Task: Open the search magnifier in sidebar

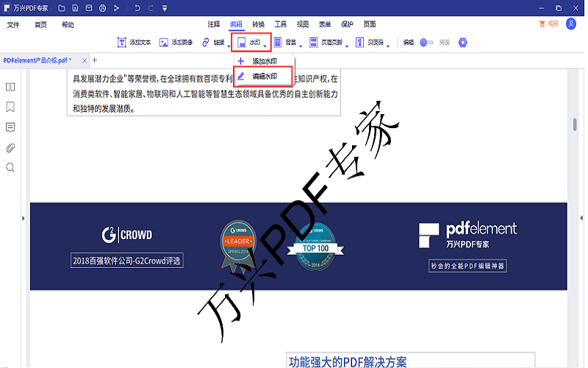Action: pos(10,168)
